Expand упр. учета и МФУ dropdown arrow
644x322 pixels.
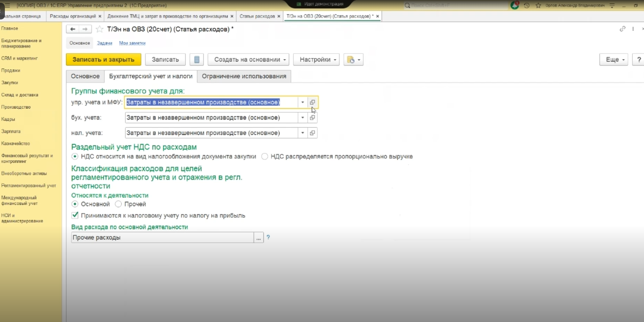[303, 102]
